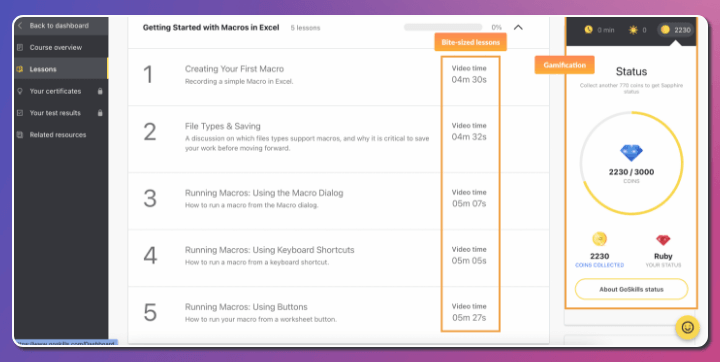Click the 05m 05s video time
Image resolution: width=720 pixels, height=362 pixels.
tap(469, 260)
